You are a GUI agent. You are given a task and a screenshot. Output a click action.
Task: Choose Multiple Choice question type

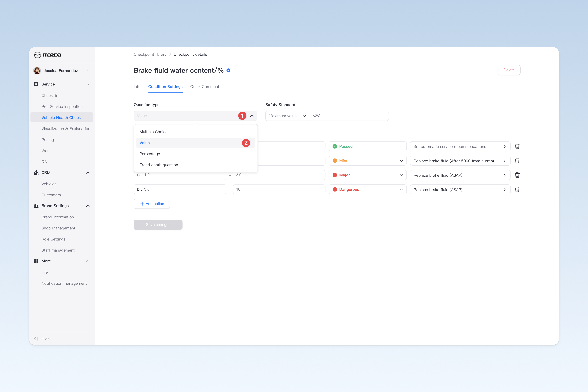pyautogui.click(x=196, y=132)
